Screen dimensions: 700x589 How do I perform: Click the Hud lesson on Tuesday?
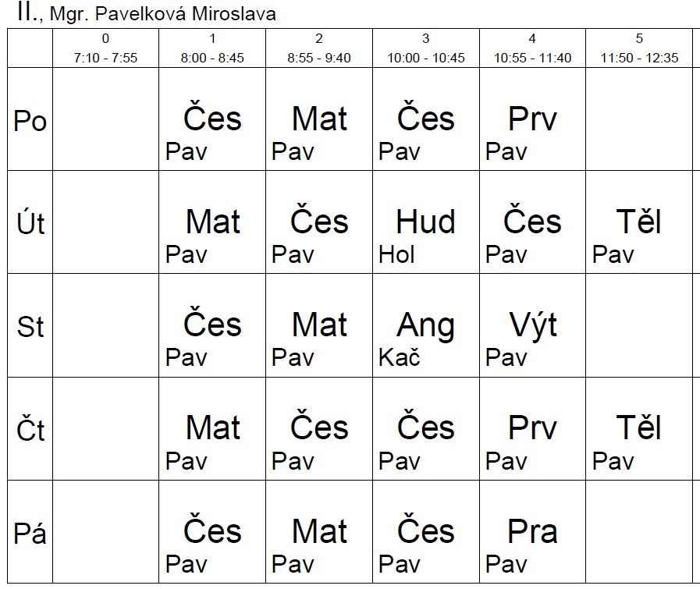click(426, 222)
